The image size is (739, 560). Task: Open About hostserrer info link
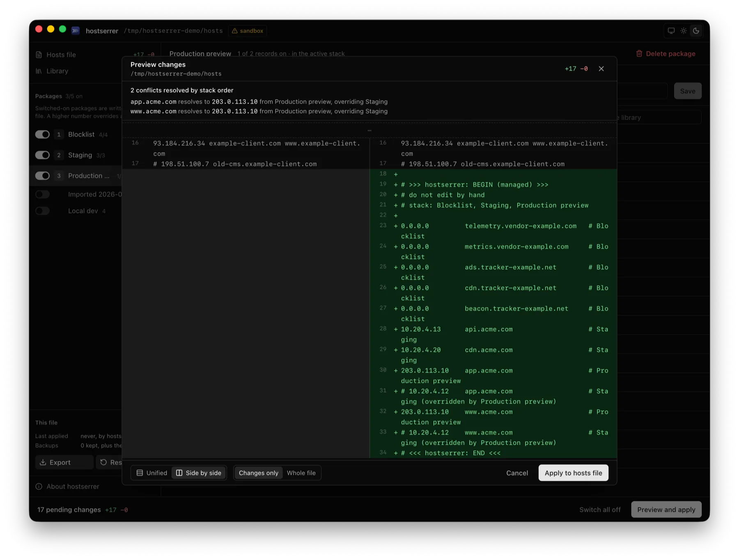tap(68, 487)
